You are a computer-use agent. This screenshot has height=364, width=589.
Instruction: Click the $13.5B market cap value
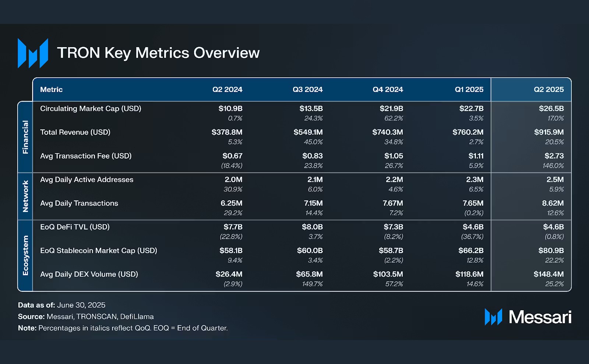point(311,109)
